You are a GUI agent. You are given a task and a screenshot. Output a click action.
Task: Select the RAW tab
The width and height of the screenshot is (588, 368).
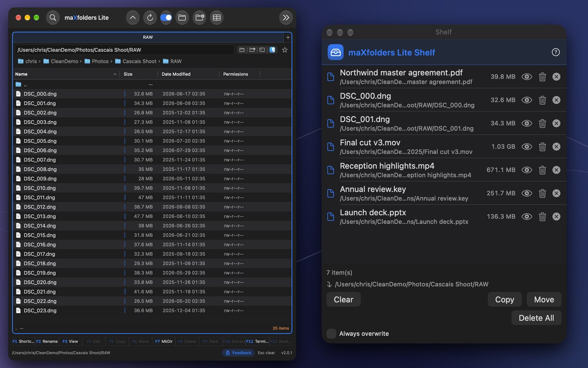pyautogui.click(x=148, y=37)
